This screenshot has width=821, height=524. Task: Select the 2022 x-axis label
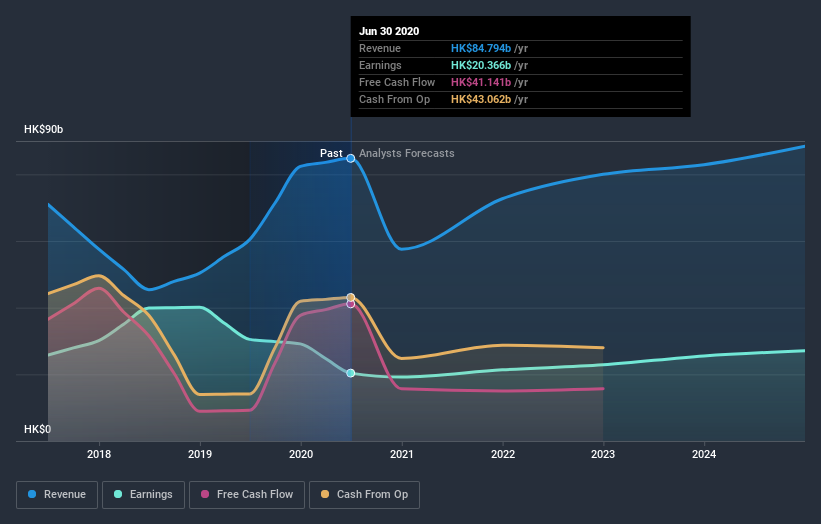click(x=503, y=454)
